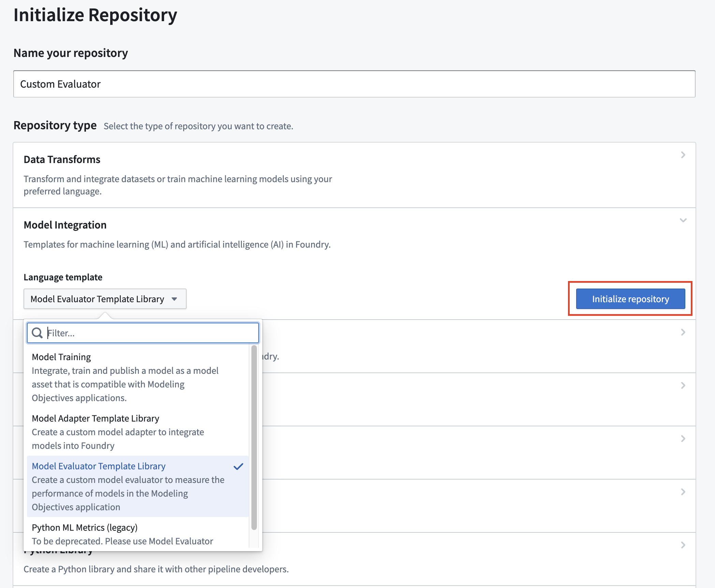Click the Filter search field
715x588 pixels.
[143, 333]
